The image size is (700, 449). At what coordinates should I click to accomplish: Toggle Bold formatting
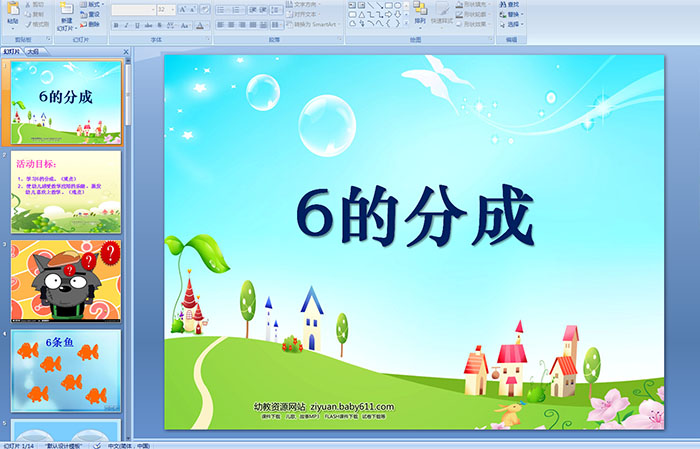tap(116, 25)
